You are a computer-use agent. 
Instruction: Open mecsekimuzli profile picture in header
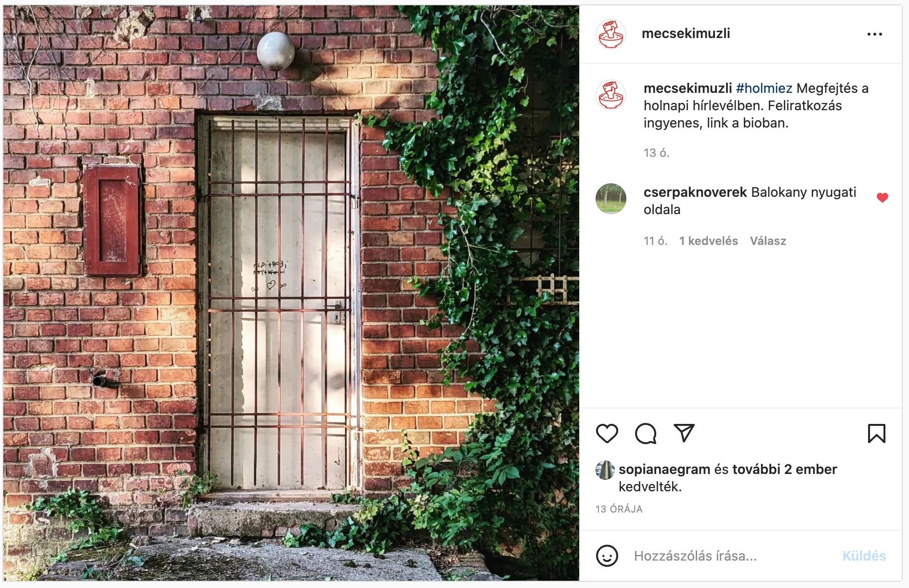(x=610, y=34)
